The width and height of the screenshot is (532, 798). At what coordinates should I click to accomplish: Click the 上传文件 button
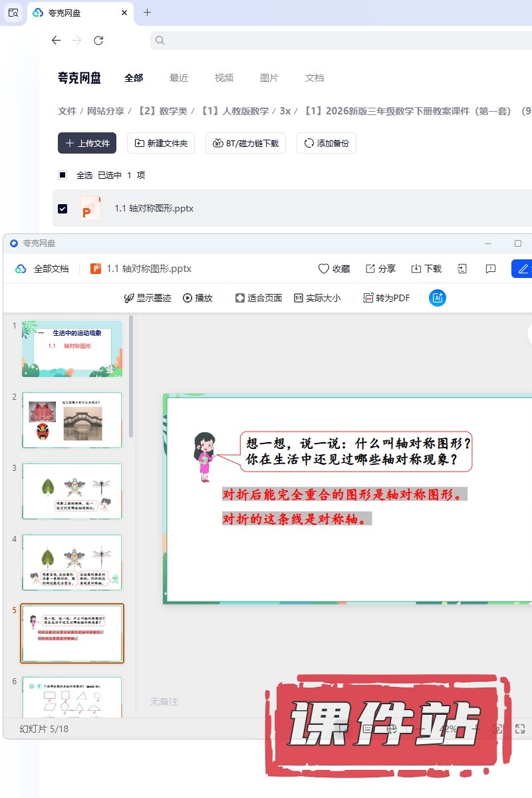87,143
